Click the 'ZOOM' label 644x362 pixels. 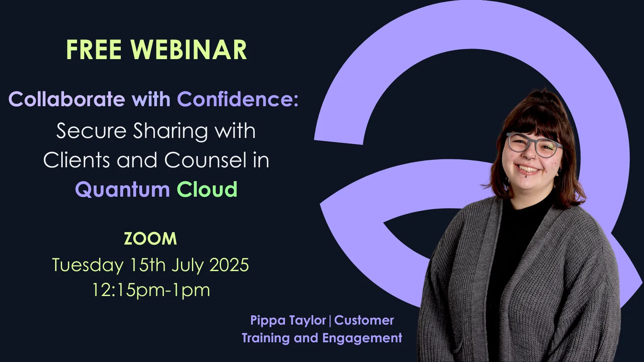click(x=151, y=238)
